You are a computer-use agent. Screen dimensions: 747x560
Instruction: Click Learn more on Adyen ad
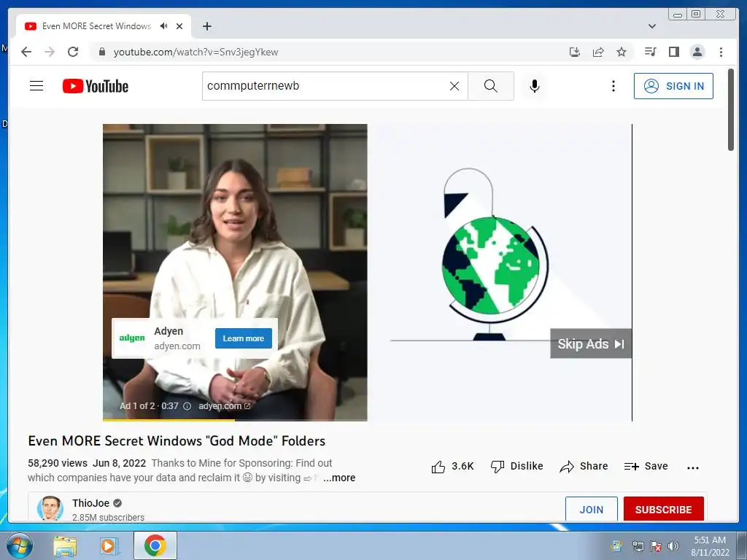click(244, 338)
